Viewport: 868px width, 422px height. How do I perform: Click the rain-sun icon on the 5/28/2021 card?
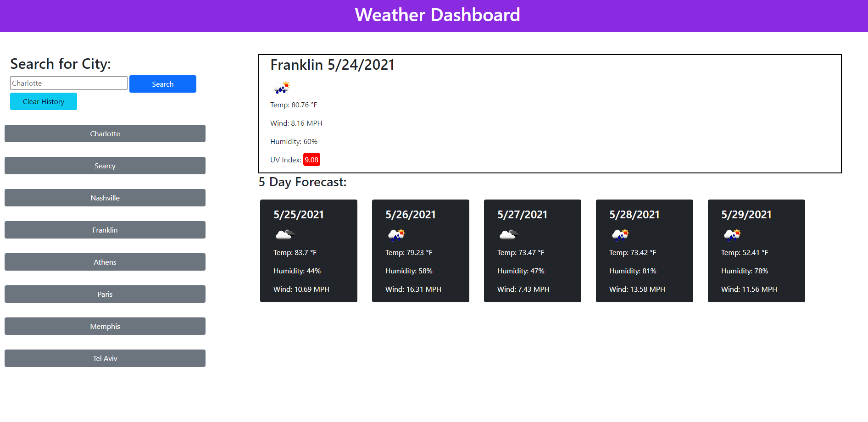click(619, 234)
